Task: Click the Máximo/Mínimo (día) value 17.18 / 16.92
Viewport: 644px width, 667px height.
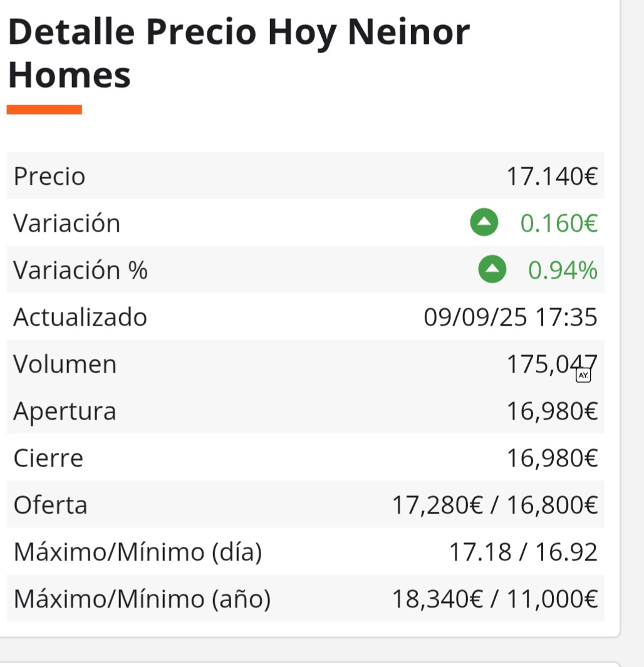Action: pyautogui.click(x=523, y=552)
